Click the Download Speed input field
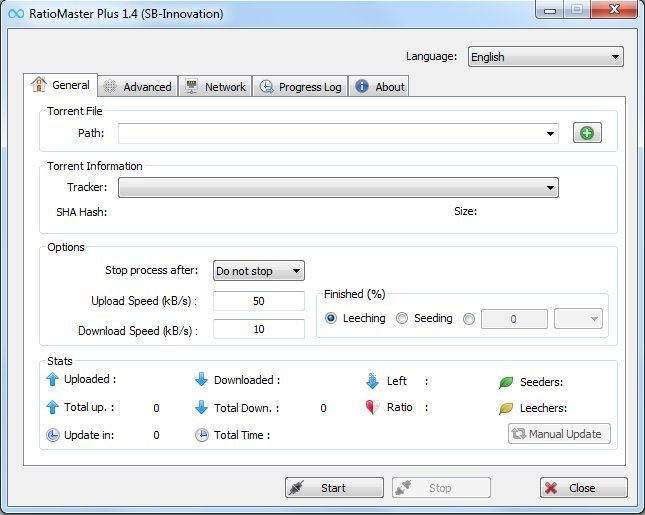Image resolution: width=645 pixels, height=515 pixels. coord(259,329)
